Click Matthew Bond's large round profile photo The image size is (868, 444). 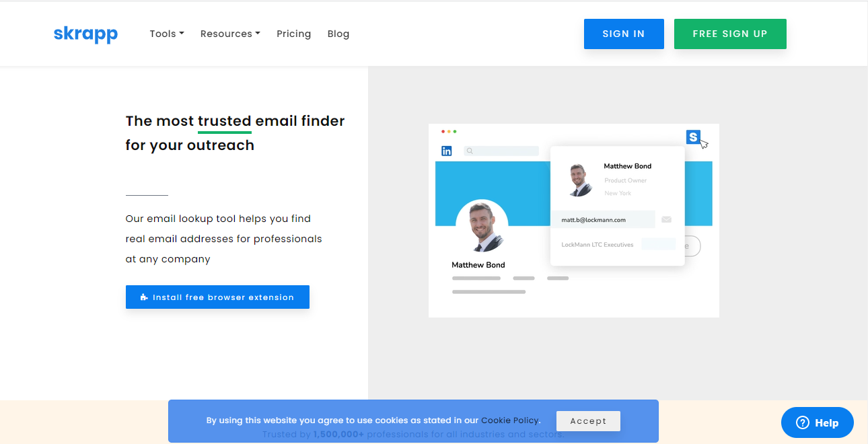point(482,225)
